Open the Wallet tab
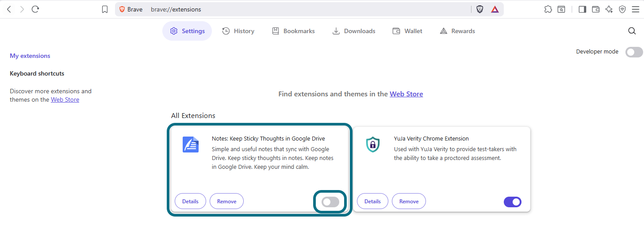 [x=407, y=31]
